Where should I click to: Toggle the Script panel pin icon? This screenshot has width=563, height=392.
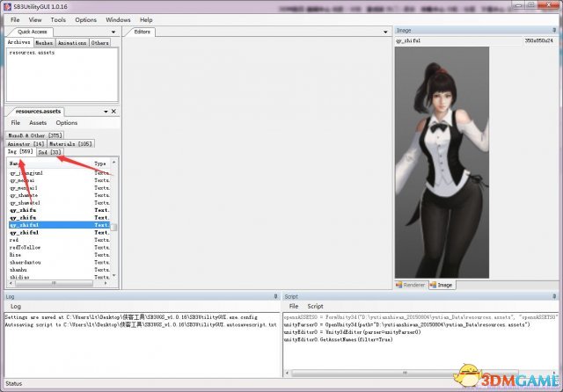coord(554,296)
